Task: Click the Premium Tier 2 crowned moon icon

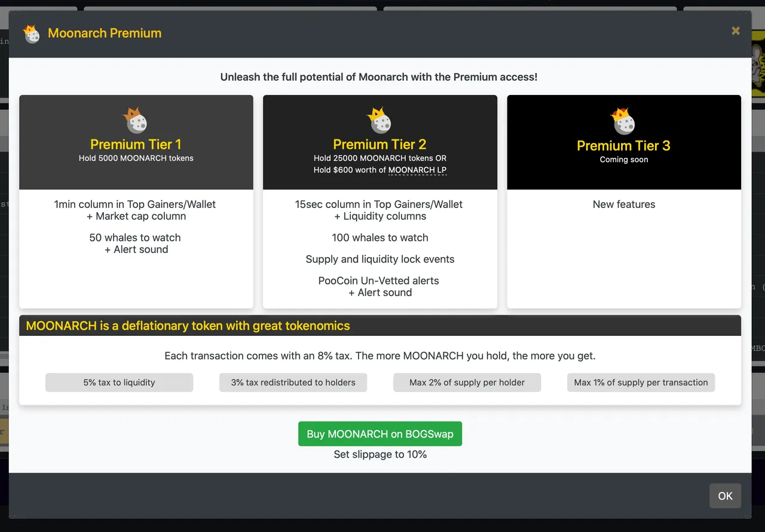Action: [380, 120]
